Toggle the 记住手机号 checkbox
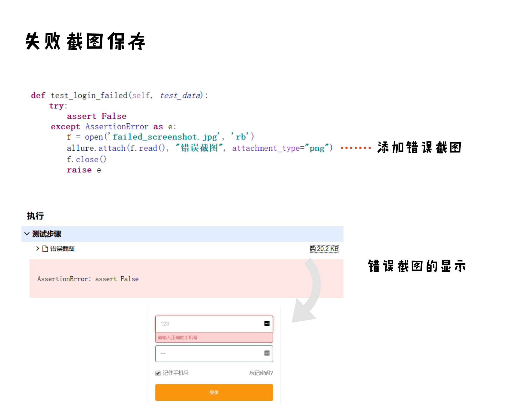 tap(158, 373)
